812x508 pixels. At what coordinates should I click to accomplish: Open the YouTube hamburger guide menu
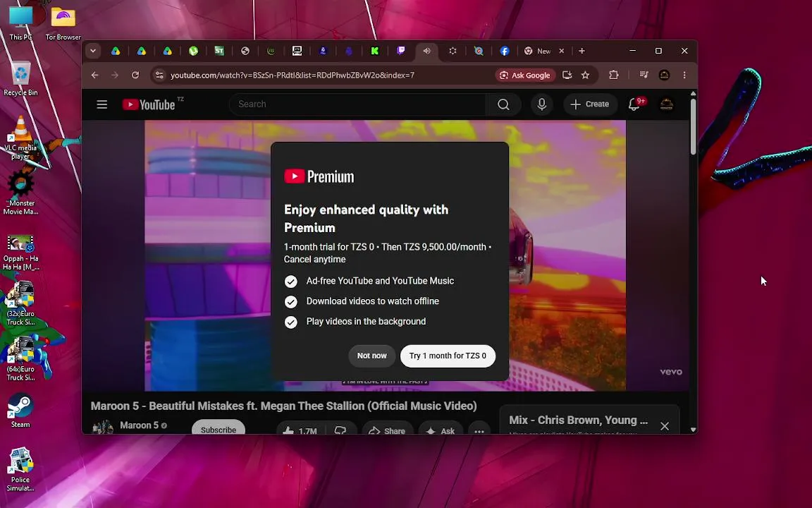pyautogui.click(x=102, y=104)
